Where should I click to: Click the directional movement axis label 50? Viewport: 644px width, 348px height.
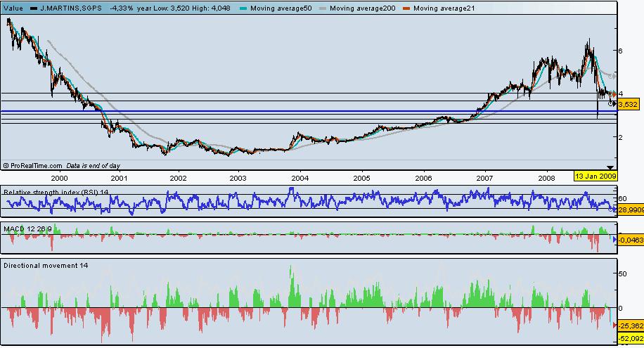click(623, 273)
